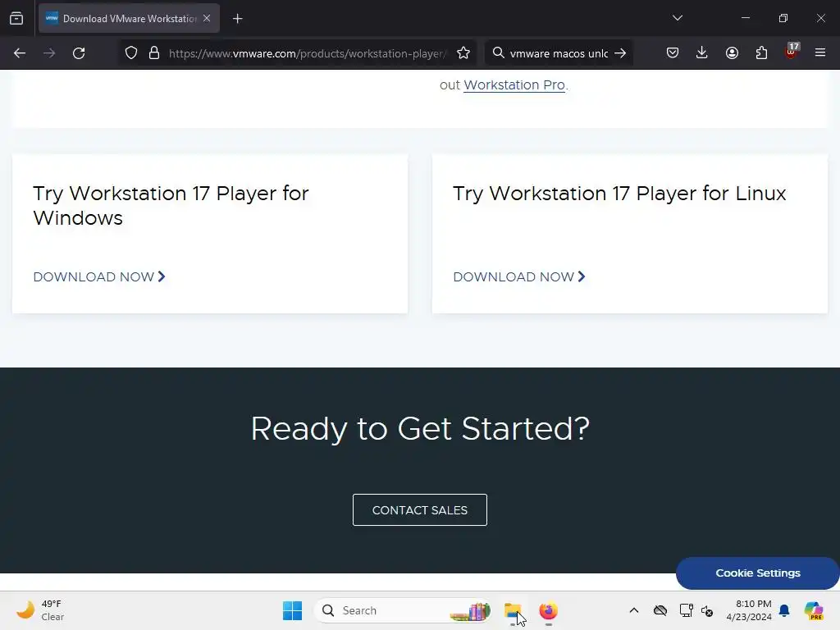Click the search magnifier icon in the search bar
Viewport: 840px width, 630px height.
[x=498, y=53]
